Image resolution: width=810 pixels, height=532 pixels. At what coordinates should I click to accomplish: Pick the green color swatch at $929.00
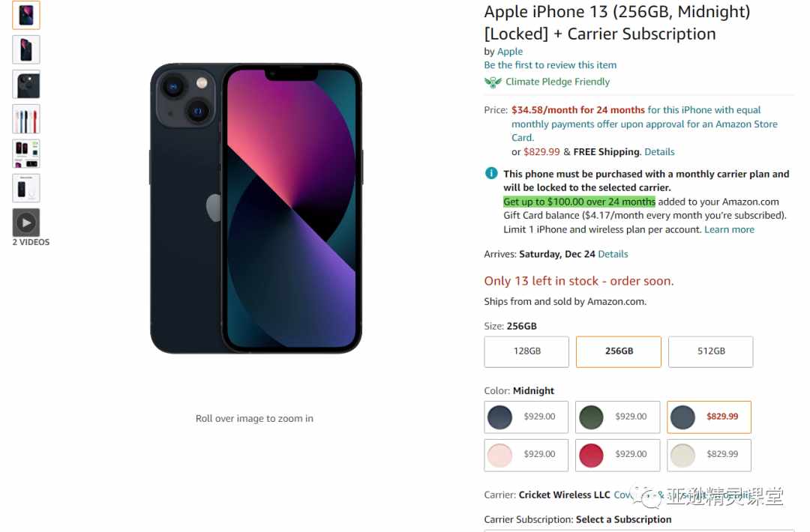click(x=617, y=417)
